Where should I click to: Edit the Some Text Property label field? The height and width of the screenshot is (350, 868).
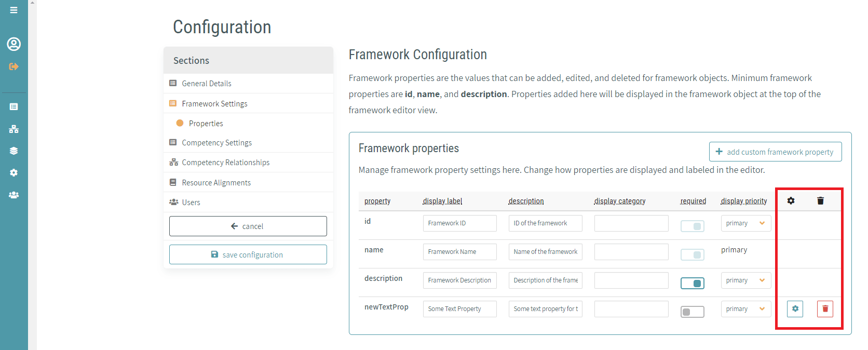click(460, 309)
